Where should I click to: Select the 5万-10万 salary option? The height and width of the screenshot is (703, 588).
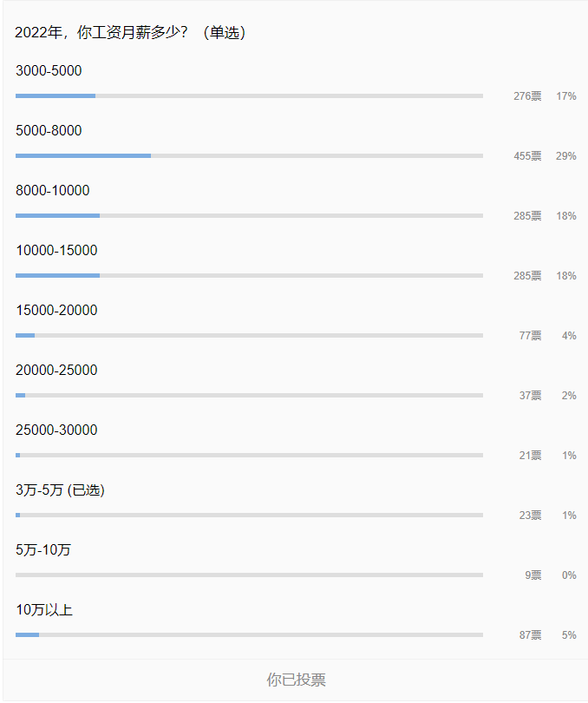(x=43, y=550)
